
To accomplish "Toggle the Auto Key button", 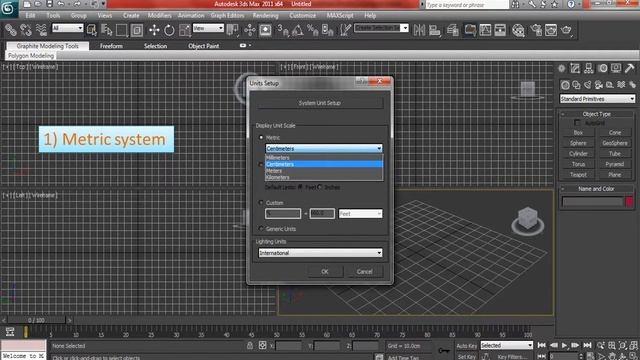I will (467, 346).
